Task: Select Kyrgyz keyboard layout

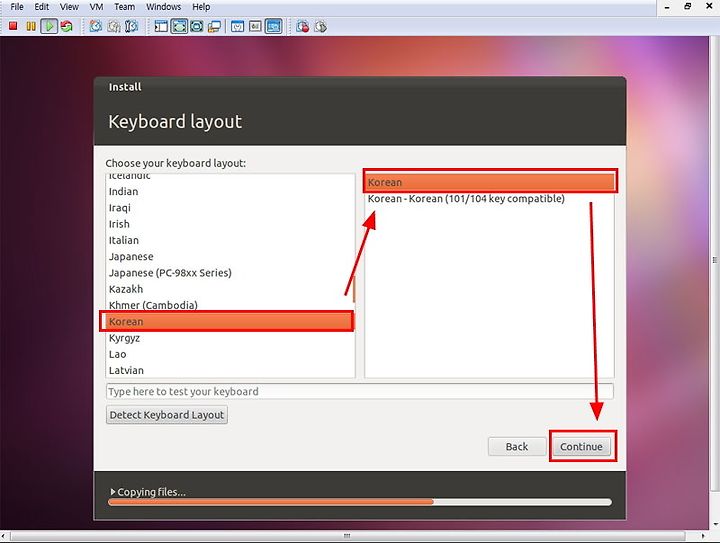Action: (x=230, y=338)
